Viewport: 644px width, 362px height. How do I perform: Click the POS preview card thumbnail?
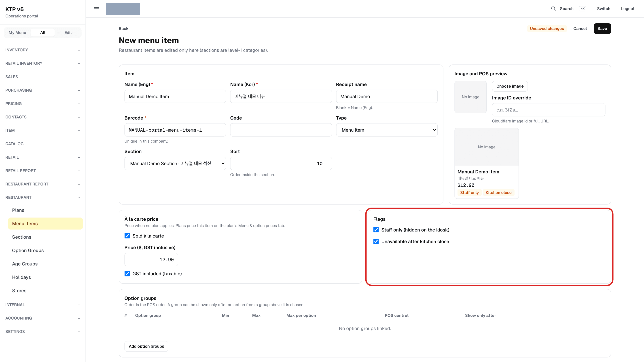(487, 147)
